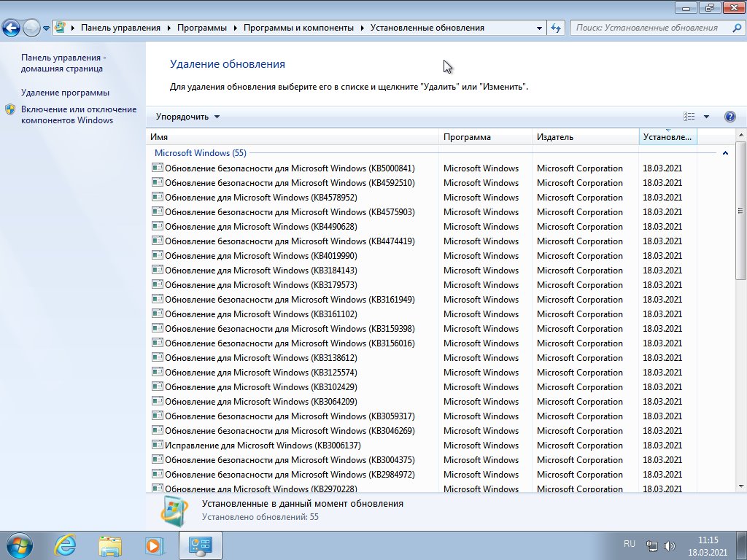Click icon of update KB3179573
747x560 pixels.
point(158,284)
